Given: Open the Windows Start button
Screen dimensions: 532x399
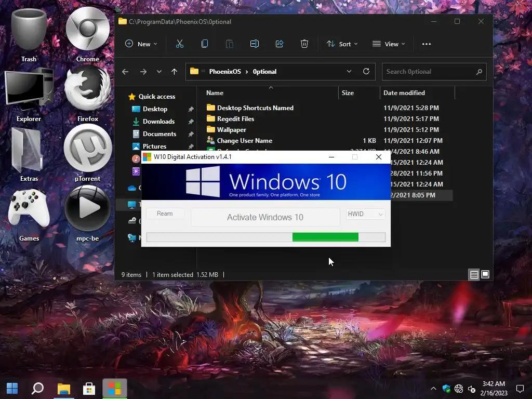Looking at the screenshot, I should [12, 389].
